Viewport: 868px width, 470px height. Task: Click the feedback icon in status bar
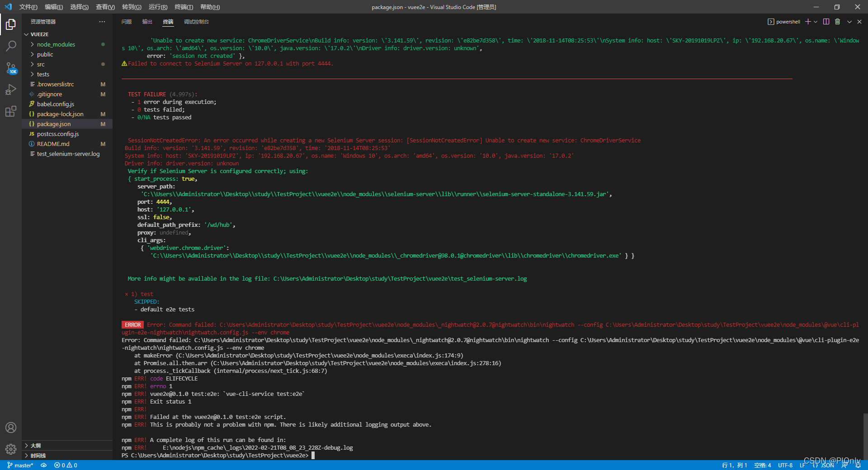844,465
